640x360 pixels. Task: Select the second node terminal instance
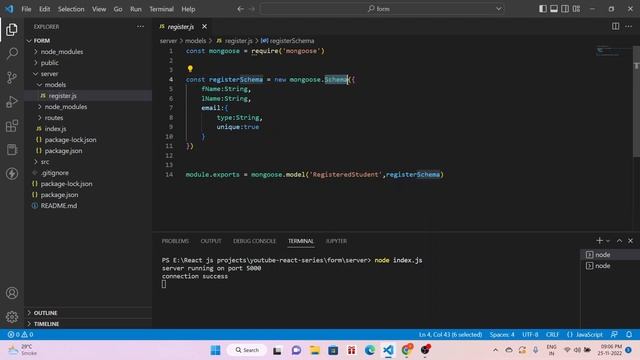pos(610,266)
